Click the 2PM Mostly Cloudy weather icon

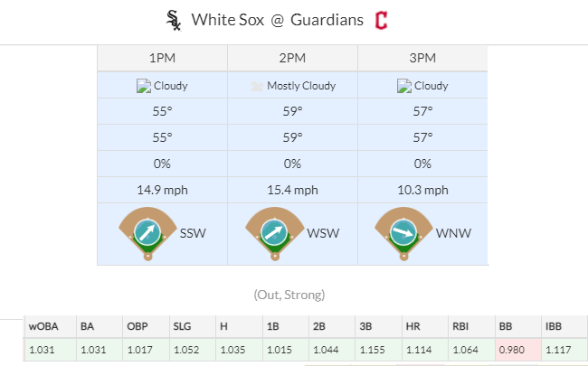[x=258, y=86]
